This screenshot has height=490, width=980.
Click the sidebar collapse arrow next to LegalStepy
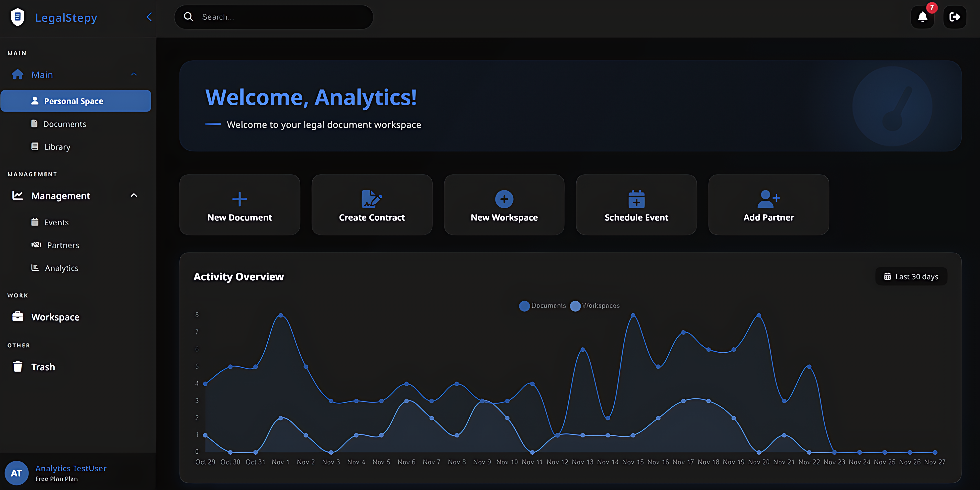(x=149, y=17)
